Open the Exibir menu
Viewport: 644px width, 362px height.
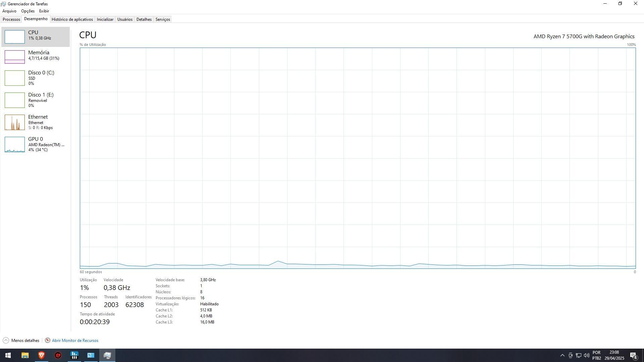coord(44,11)
